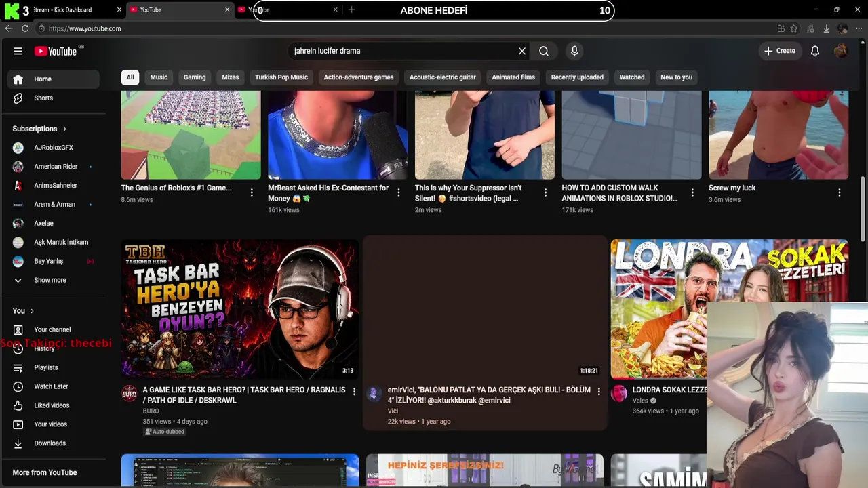This screenshot has width=868, height=488.
Task: Select the New to you chip
Action: [x=677, y=77]
